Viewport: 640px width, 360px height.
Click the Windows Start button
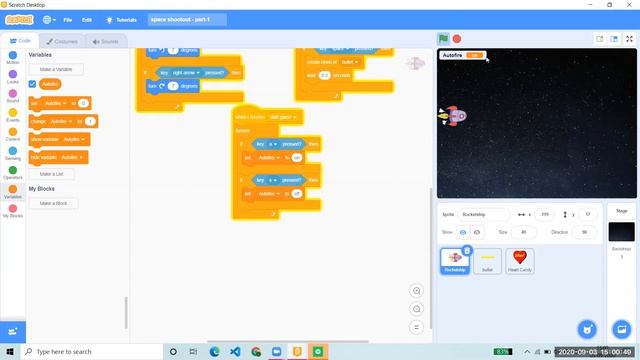pyautogui.click(x=10, y=351)
